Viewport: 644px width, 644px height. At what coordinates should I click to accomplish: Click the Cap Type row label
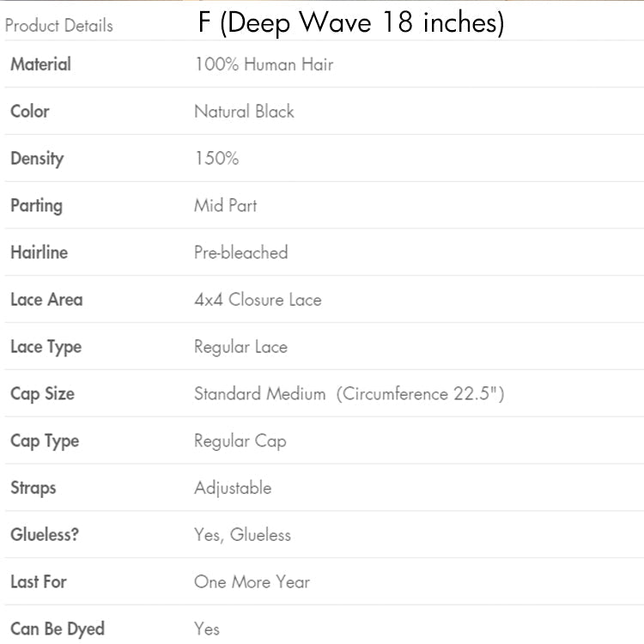tap(45, 441)
